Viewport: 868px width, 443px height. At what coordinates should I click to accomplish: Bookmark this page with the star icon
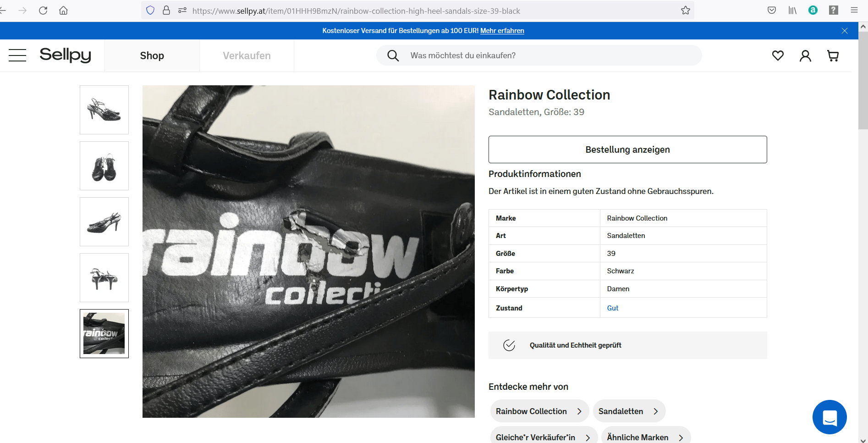point(685,11)
